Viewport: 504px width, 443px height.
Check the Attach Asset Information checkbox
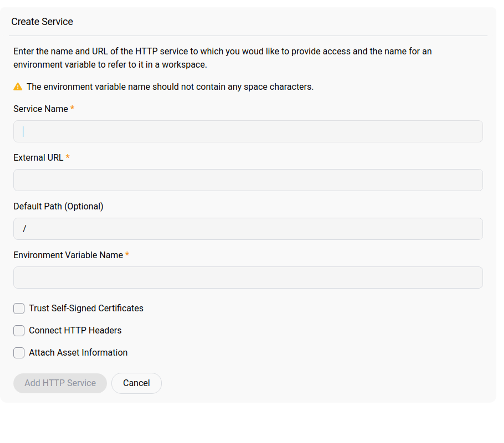point(19,353)
